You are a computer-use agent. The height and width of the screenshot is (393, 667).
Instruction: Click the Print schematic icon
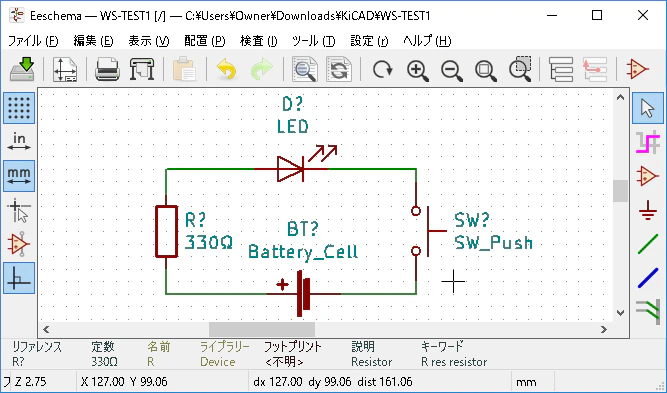(107, 69)
